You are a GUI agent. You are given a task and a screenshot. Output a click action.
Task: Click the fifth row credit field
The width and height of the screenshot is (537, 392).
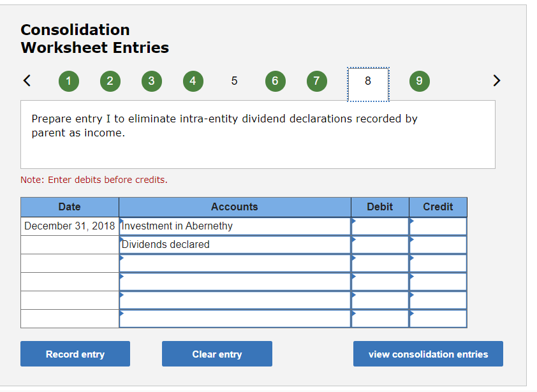pos(438,300)
